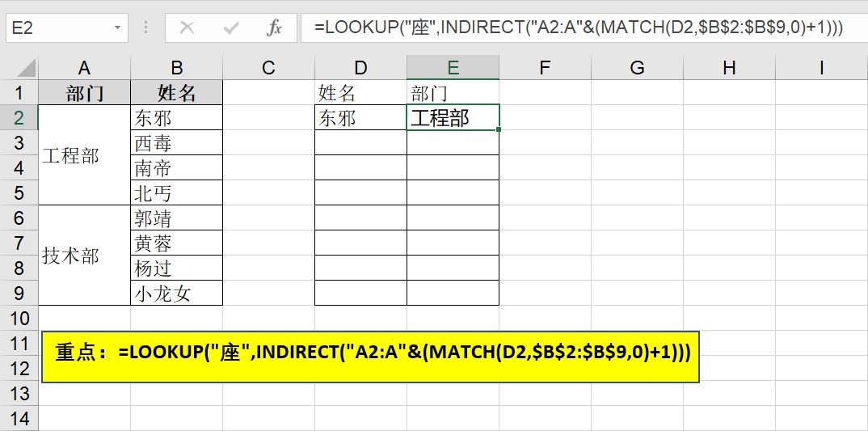Screen dimensions: 868x431
Task: Click the 部门 header cell in column A
Action: (x=84, y=92)
